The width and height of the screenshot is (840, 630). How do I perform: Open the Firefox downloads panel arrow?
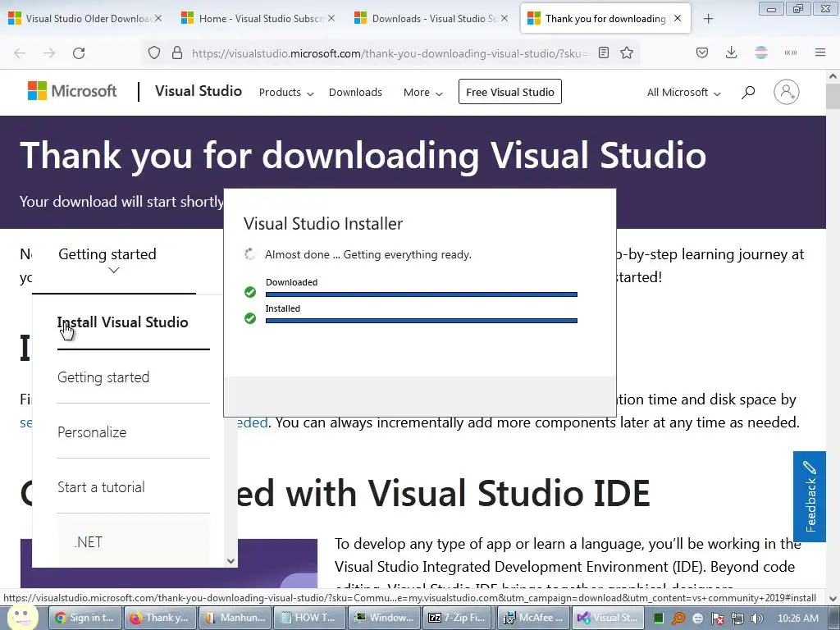(731, 52)
